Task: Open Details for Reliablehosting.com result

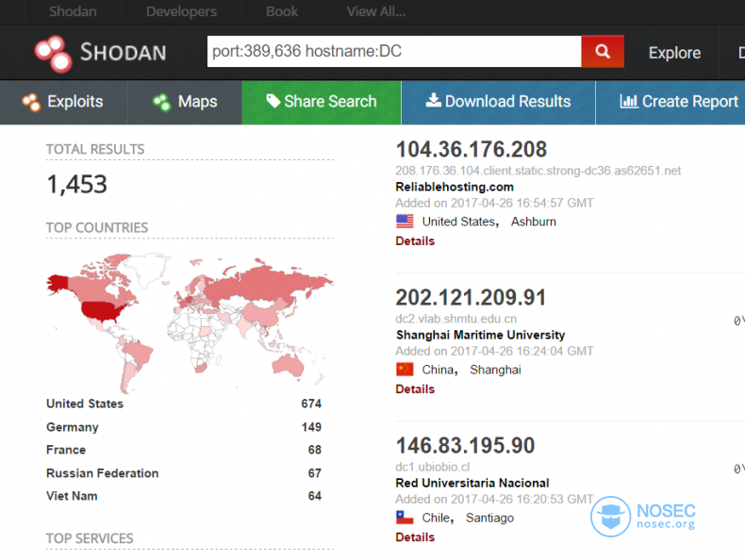Action: point(415,240)
